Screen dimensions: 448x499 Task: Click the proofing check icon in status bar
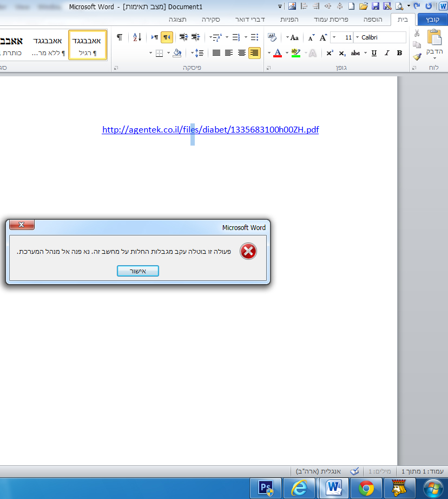pos(354,471)
